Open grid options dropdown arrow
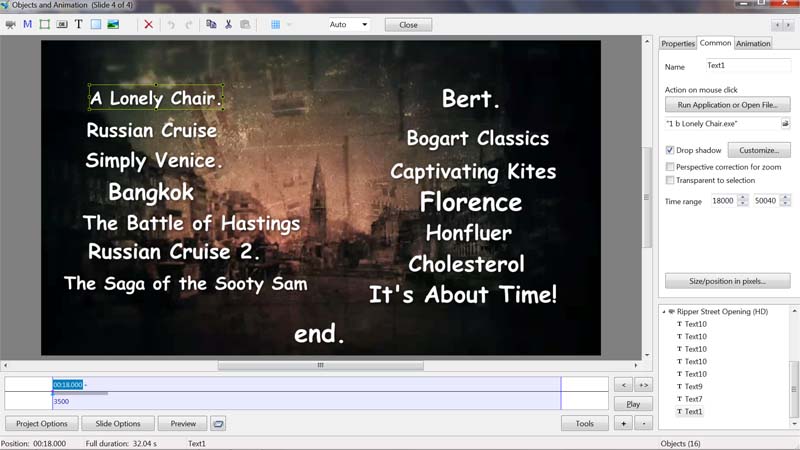The image size is (800, 450). [289, 24]
